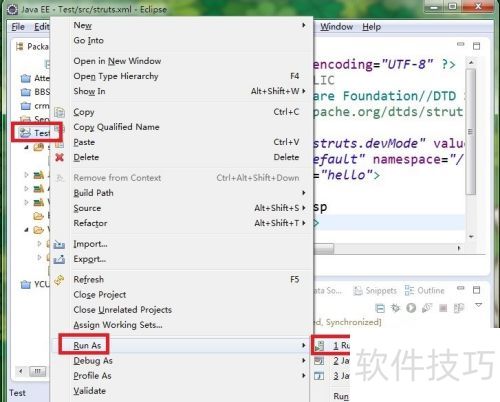Expand the third library node under Test
Image resolution: width=500 pixels, height=402 pixels.
26,202
